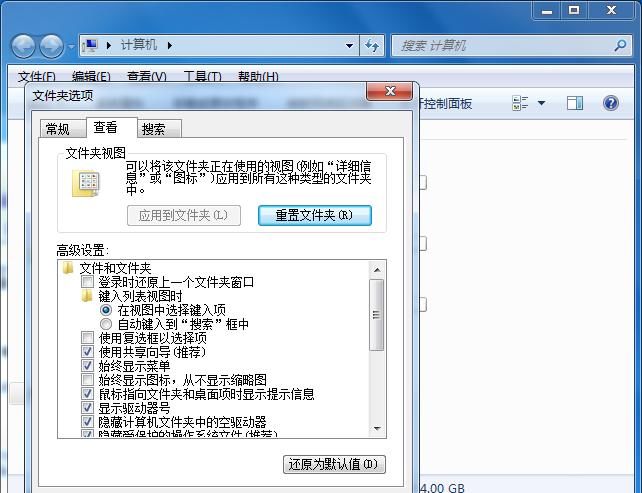Click 还原为默认值(D) button
Image resolution: width=642 pixels, height=493 pixels.
tap(334, 465)
